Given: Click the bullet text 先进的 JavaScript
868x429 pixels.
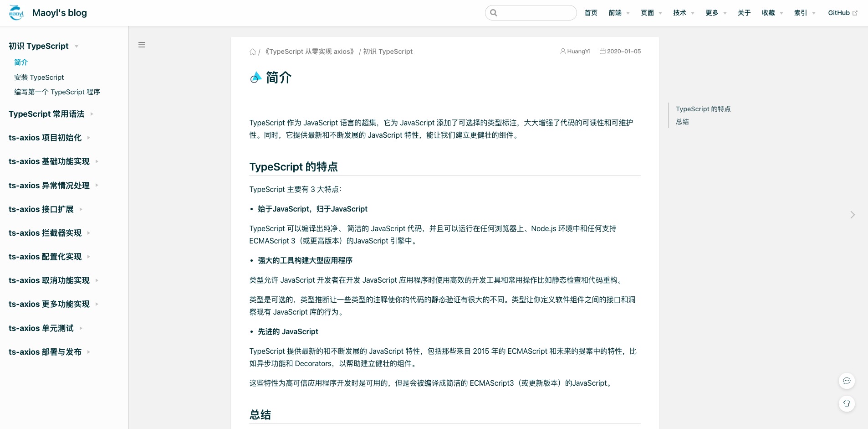Looking at the screenshot, I should [288, 331].
